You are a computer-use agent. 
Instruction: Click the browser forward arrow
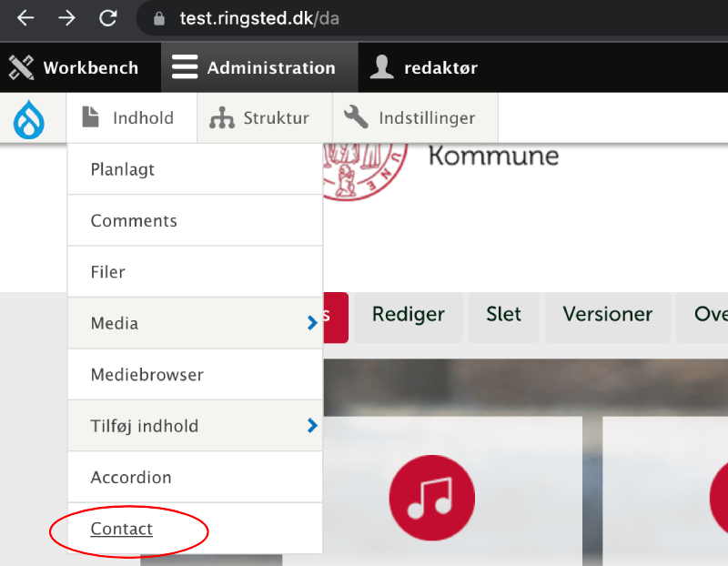[67, 18]
